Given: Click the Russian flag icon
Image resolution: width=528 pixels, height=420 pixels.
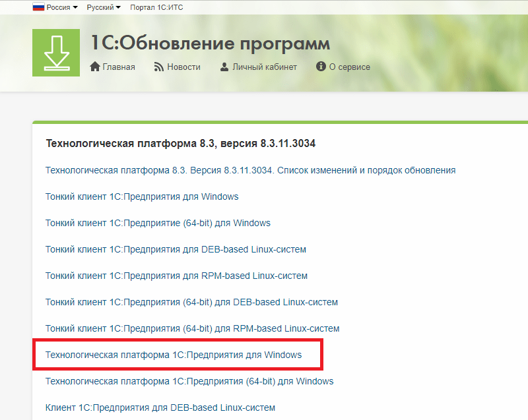Looking at the screenshot, I should coord(38,7).
